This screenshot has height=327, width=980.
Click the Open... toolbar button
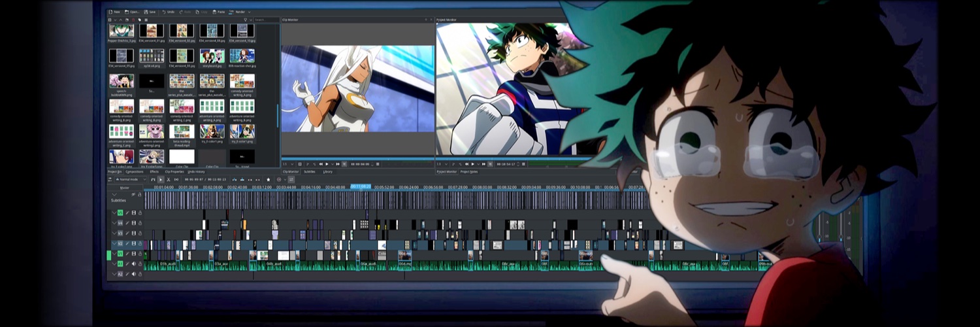(x=132, y=12)
